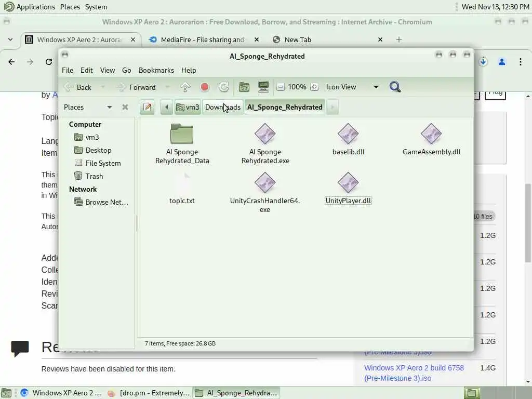532x399 pixels.
Task: Open Trash in the sidebar
Action: pos(88,176)
